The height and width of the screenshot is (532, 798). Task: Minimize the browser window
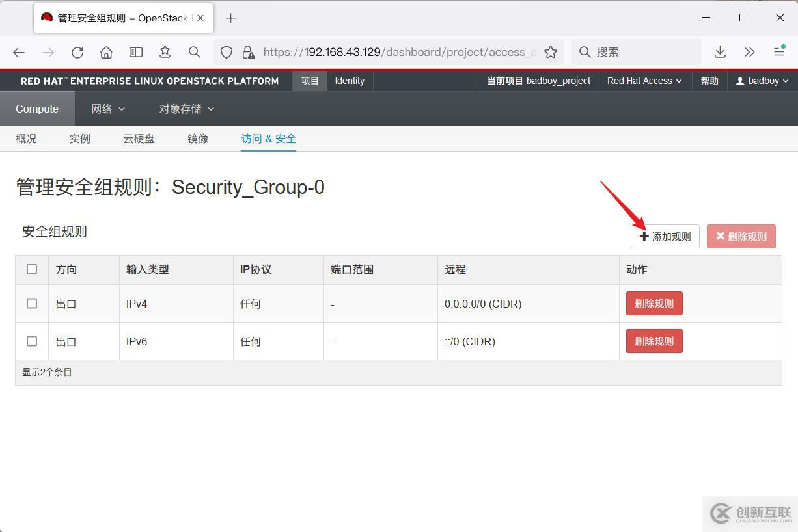pos(706,18)
